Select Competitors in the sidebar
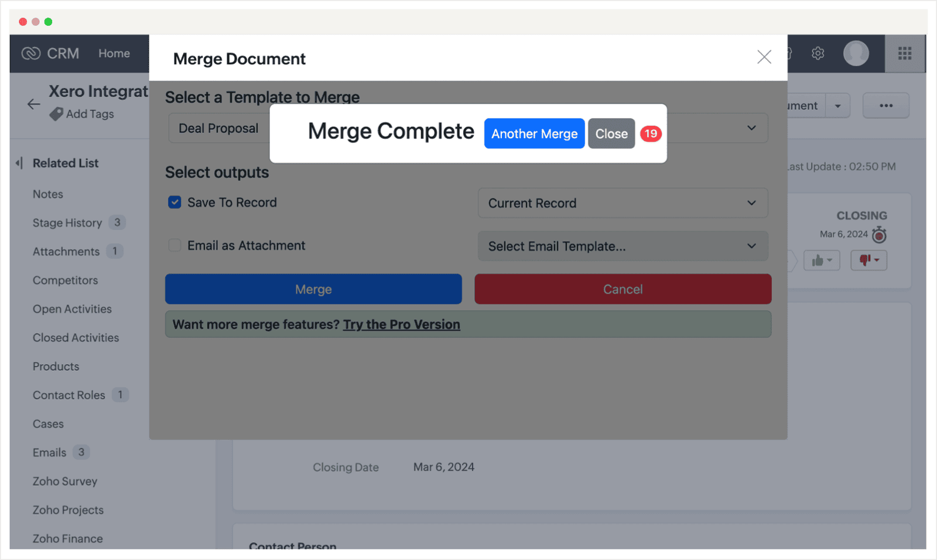The height and width of the screenshot is (560, 937). [66, 280]
